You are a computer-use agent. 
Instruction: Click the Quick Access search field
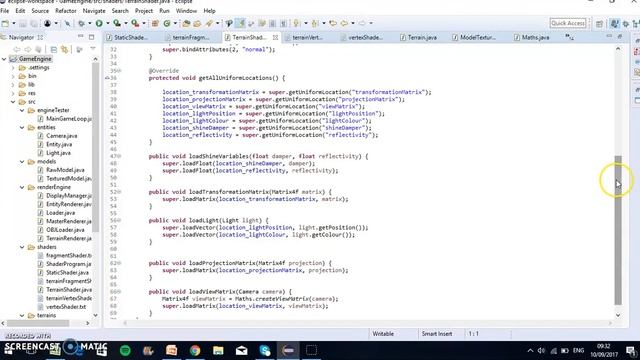(568, 23)
